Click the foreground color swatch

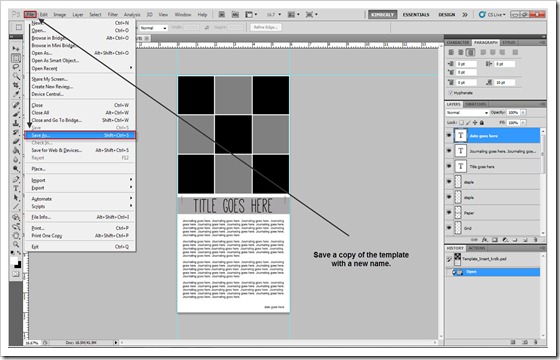coord(14,261)
